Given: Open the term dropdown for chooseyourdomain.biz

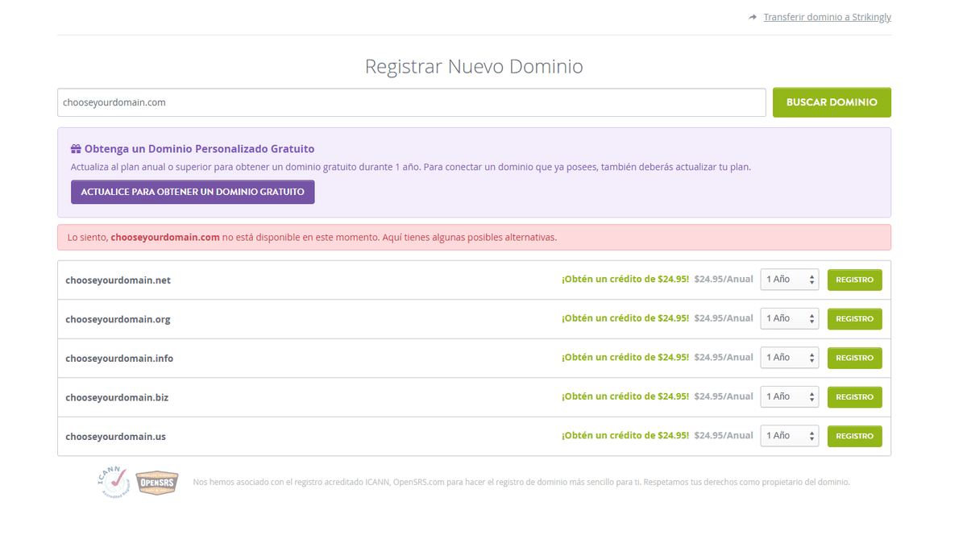Looking at the screenshot, I should coord(789,396).
